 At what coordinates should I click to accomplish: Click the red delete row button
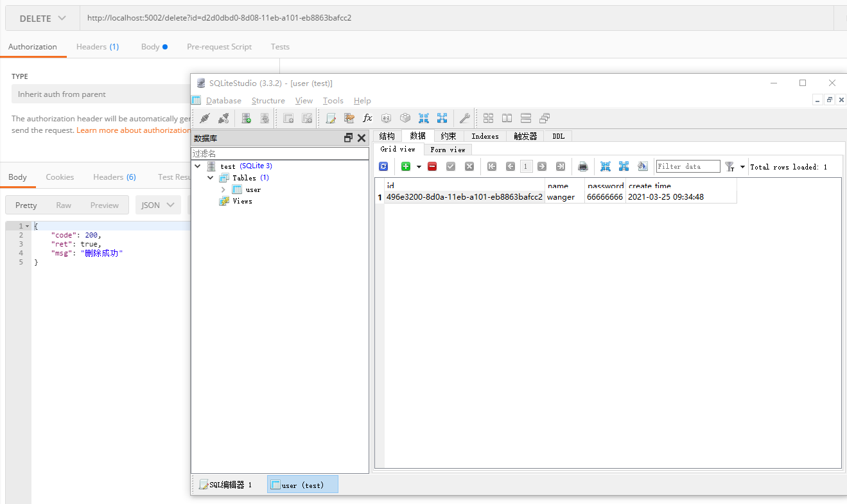click(432, 166)
